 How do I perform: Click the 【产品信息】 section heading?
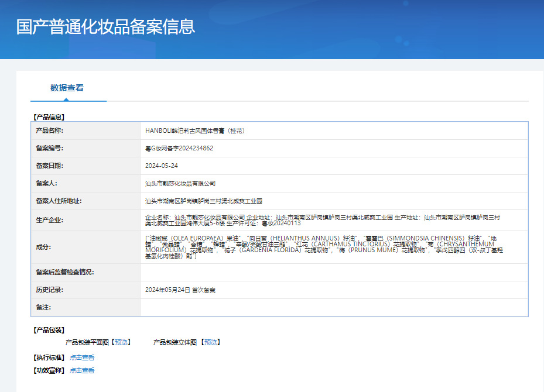49,117
